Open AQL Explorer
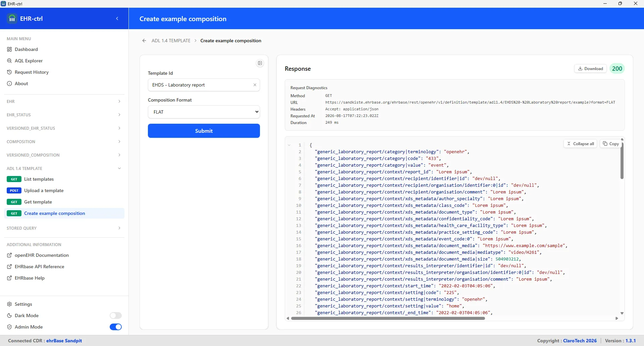 [29, 61]
